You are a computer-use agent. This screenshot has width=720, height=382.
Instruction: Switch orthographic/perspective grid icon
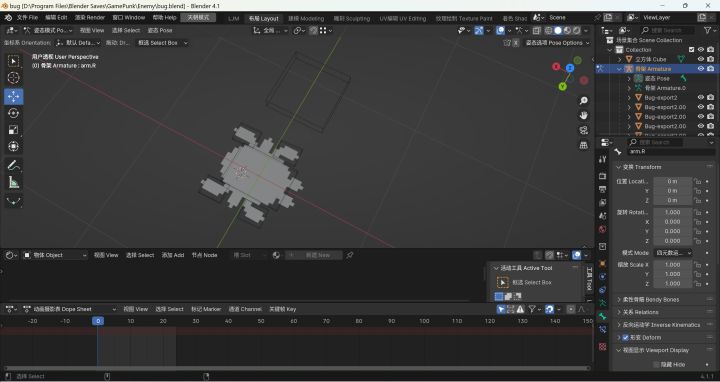coord(584,145)
